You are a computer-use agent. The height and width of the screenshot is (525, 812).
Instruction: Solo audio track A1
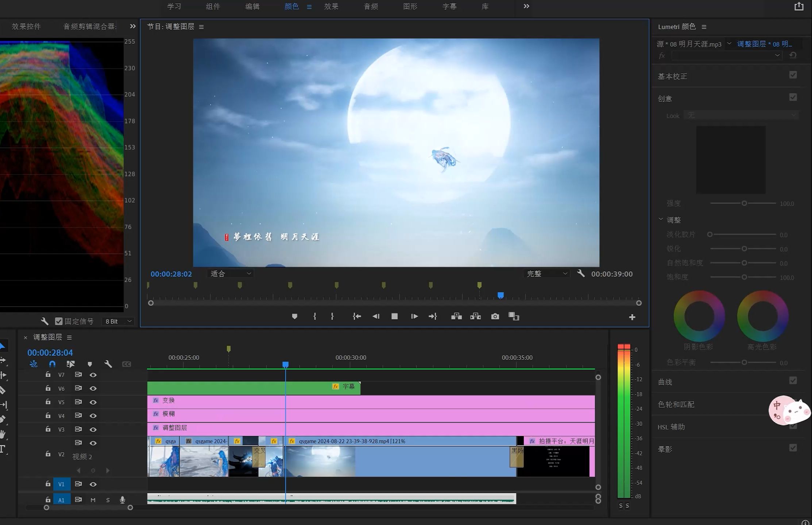coord(108,500)
